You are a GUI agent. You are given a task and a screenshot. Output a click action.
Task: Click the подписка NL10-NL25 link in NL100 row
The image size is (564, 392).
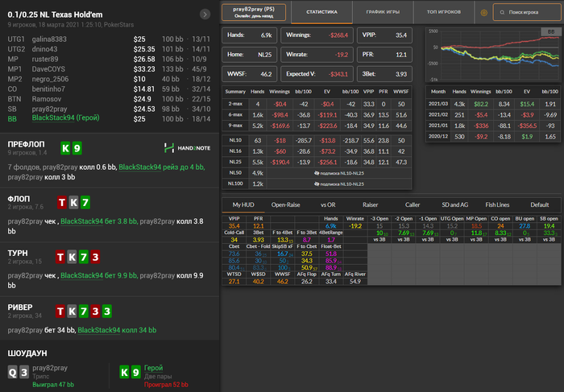pos(339,184)
